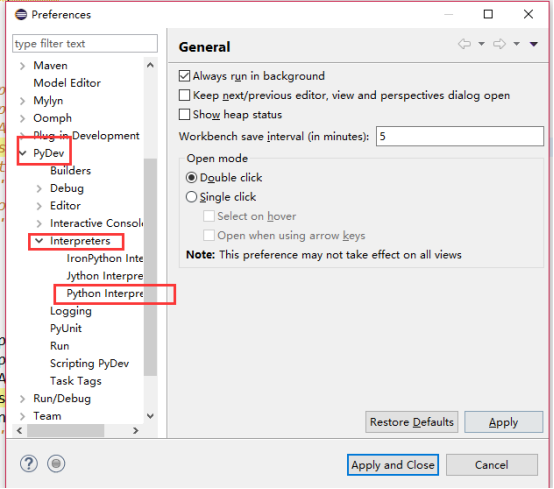Open the Builders preference page
Viewport: 554px width, 489px height.
click(70, 171)
